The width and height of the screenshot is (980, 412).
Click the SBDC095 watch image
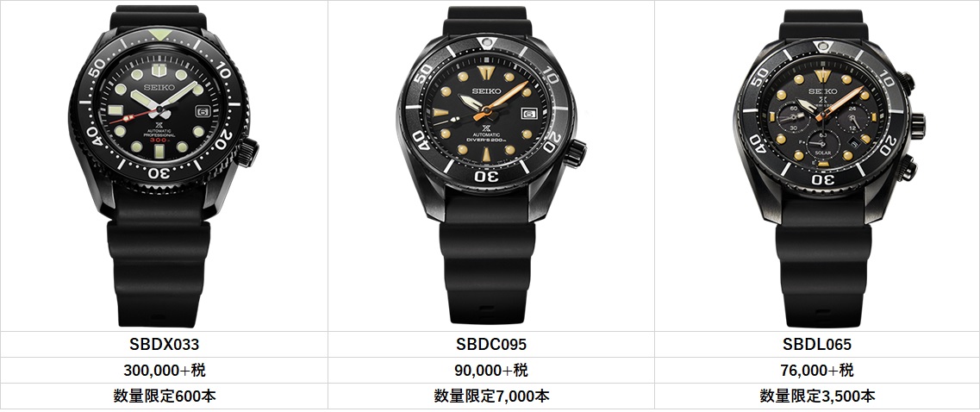(491, 166)
